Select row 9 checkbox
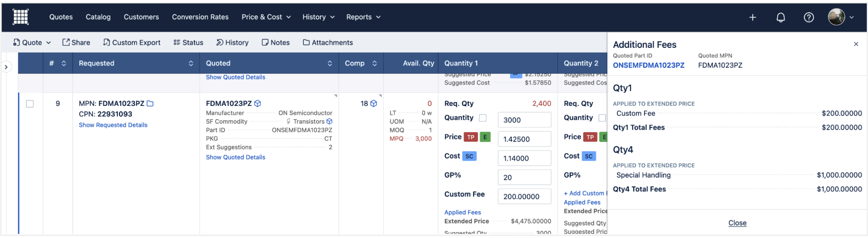Screen dimensions: 868x238 30,104
